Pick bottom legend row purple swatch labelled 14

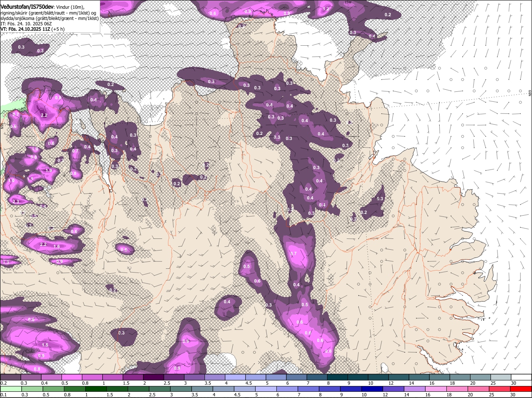415,389
